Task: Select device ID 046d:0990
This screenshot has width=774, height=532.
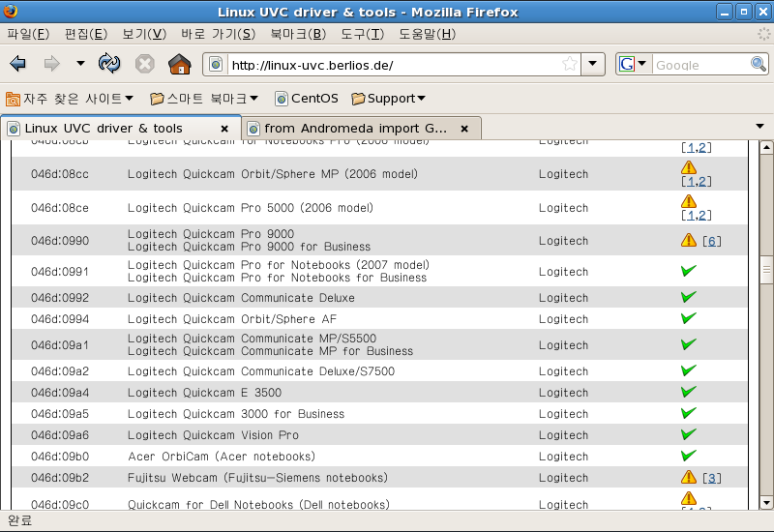Action: 60,241
